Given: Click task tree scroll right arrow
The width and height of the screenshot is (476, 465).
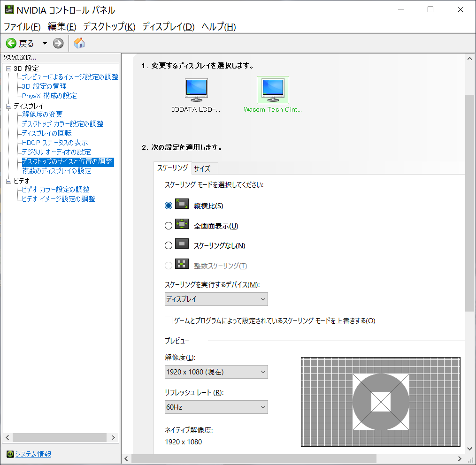Looking at the screenshot, I should pyautogui.click(x=113, y=437).
